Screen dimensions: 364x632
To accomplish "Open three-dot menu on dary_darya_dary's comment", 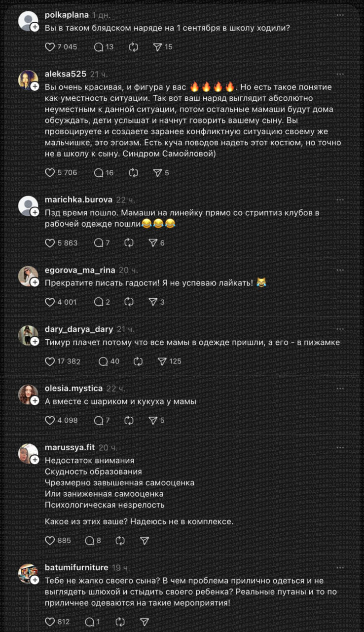I will pos(340,329).
